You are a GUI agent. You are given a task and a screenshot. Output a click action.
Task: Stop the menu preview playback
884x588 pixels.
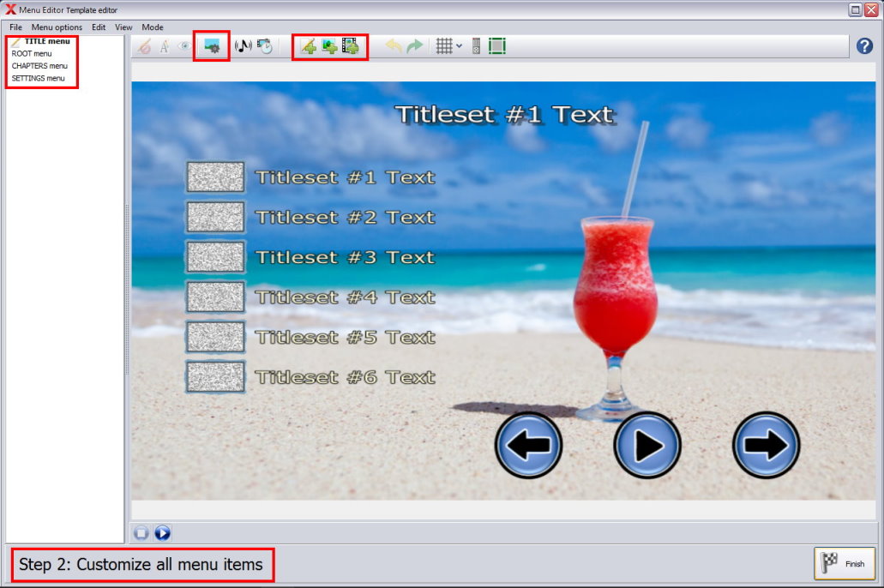pyautogui.click(x=141, y=533)
